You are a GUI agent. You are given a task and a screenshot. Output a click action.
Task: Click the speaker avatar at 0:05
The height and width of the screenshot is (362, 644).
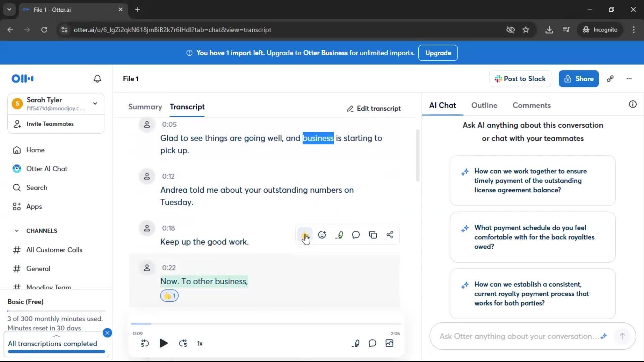click(x=147, y=125)
